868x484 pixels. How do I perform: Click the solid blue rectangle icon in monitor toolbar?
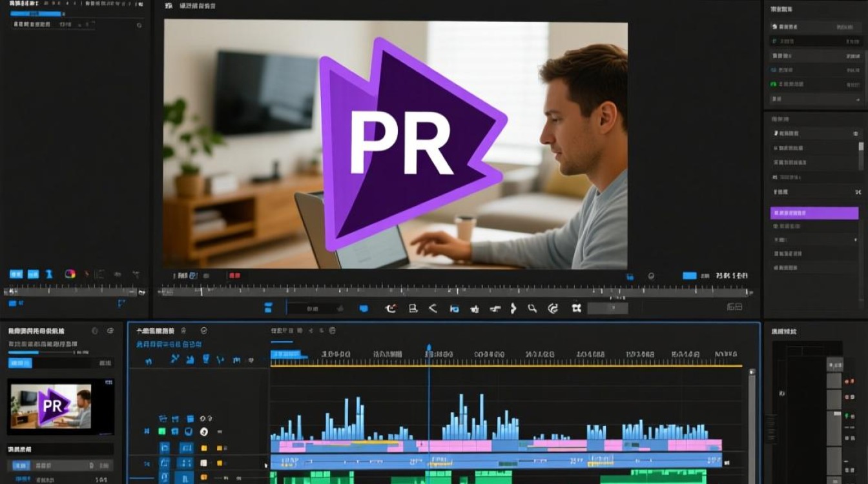click(364, 308)
